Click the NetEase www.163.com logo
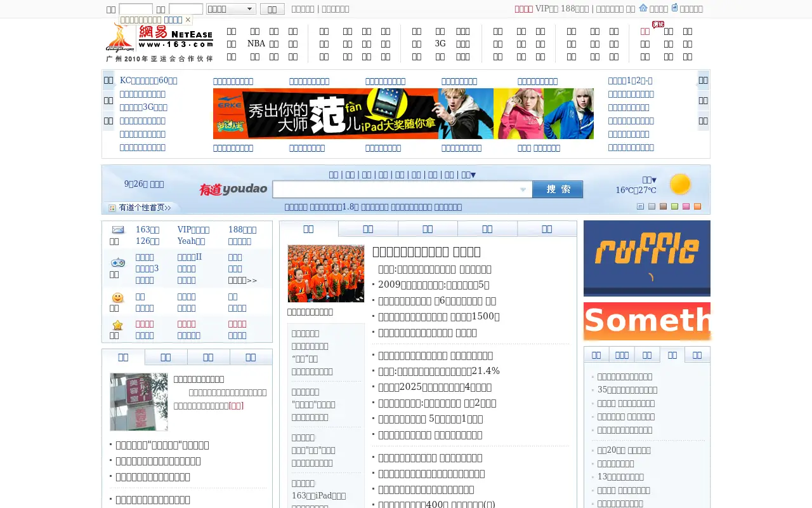 176,38
